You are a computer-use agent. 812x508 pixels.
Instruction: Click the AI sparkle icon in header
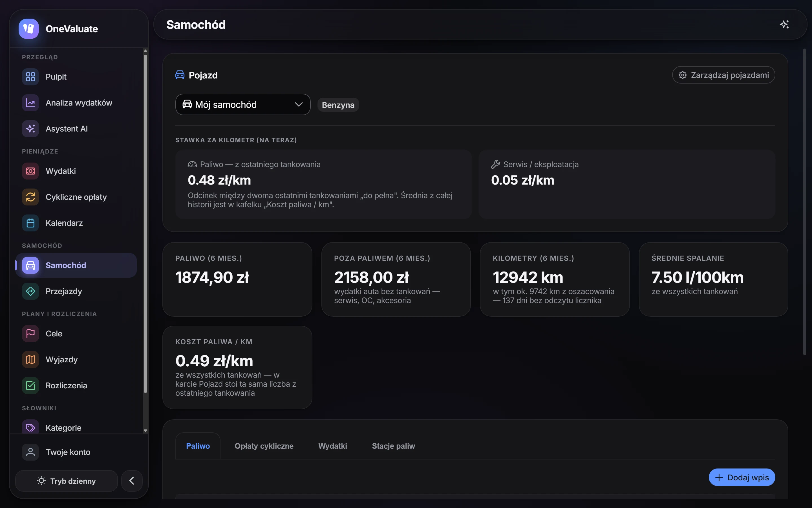784,25
